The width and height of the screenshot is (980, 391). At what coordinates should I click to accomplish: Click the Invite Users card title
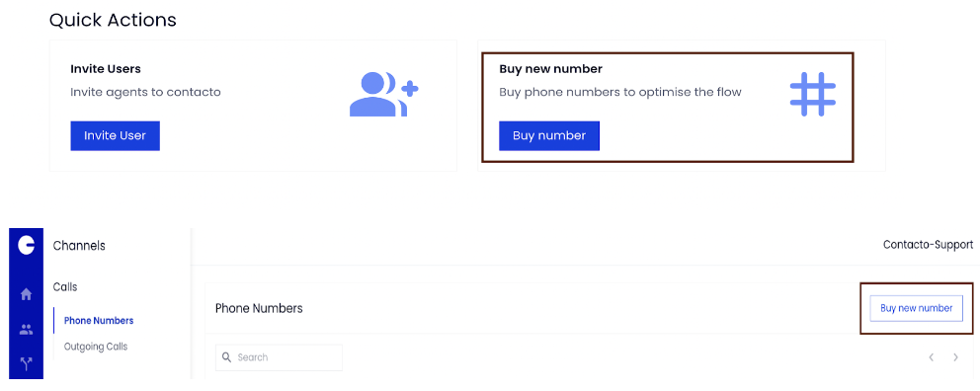click(x=106, y=69)
